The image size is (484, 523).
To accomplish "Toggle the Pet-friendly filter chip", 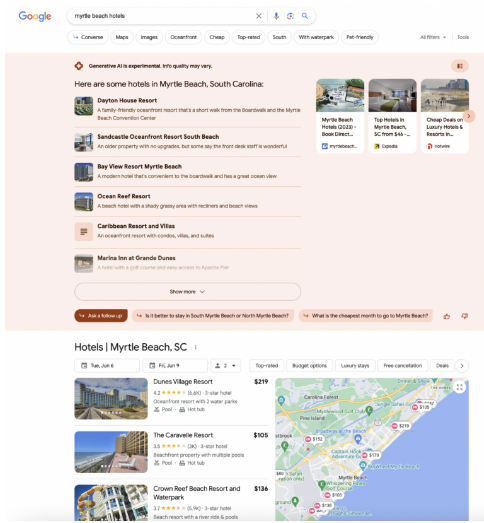I will coord(360,37).
